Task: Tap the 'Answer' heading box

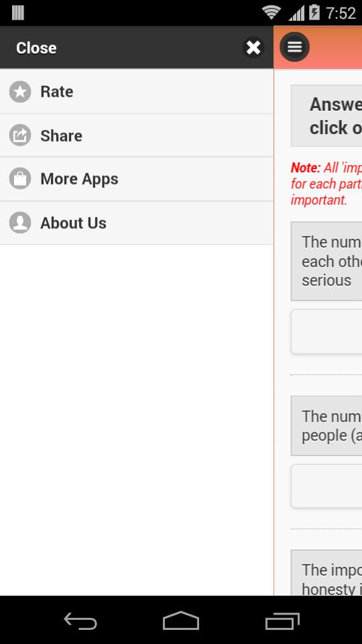Action: click(x=326, y=116)
